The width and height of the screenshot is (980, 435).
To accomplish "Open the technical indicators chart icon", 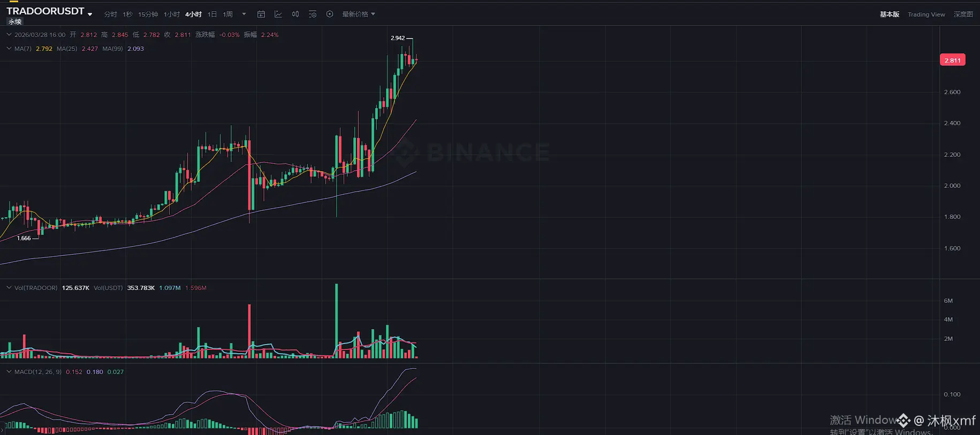I will 278,14.
